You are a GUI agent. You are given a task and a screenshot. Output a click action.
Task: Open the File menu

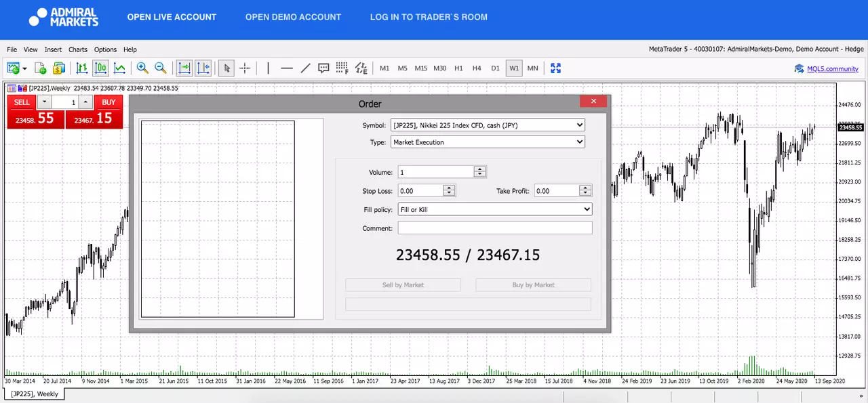12,49
